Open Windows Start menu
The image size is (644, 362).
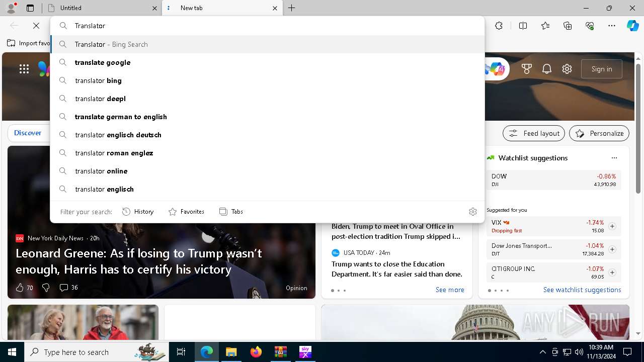pos(12,352)
